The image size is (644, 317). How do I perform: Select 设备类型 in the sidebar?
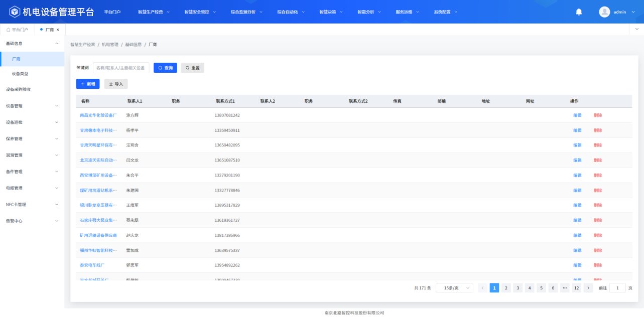20,74
